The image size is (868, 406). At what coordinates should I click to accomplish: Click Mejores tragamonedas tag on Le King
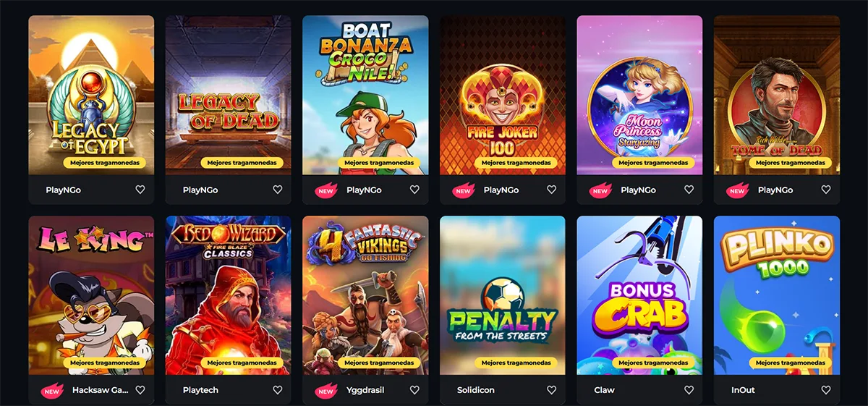click(x=105, y=363)
